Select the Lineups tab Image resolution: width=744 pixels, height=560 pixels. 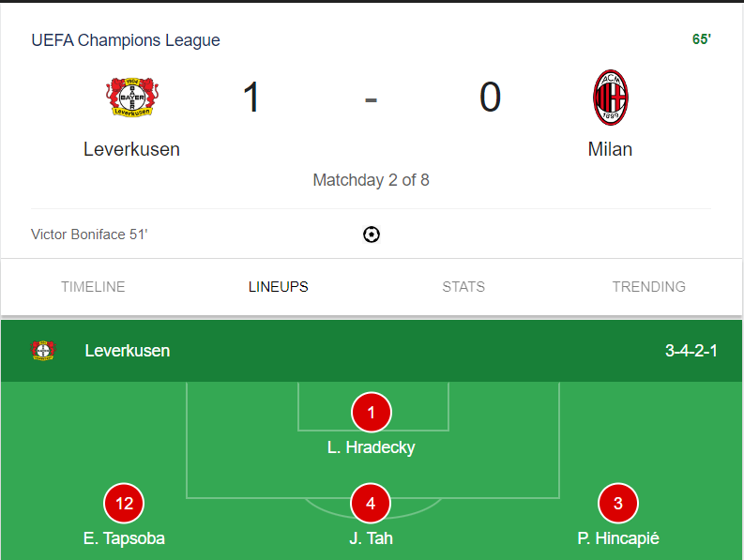[278, 287]
